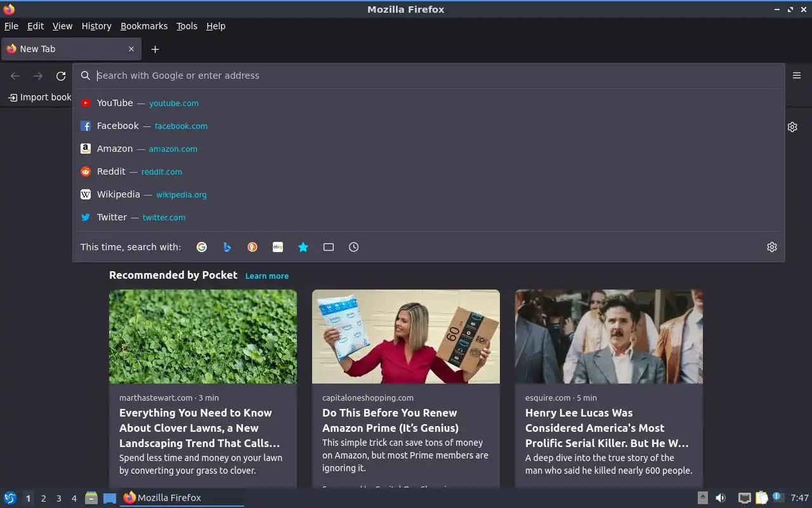812x508 pixels.
Task: Click Mozilla Firefox taskbar window button
Action: pos(182,498)
